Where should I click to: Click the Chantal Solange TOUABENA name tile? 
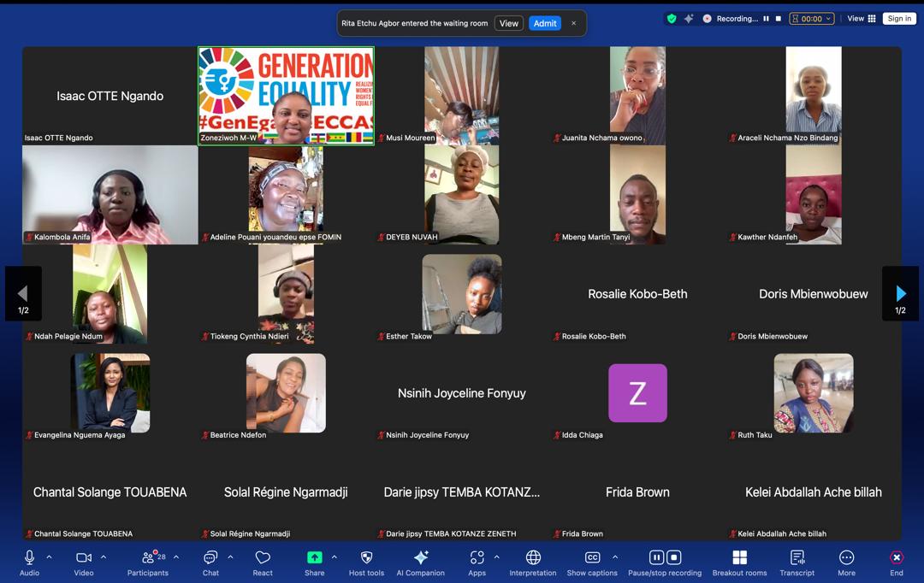click(x=110, y=492)
